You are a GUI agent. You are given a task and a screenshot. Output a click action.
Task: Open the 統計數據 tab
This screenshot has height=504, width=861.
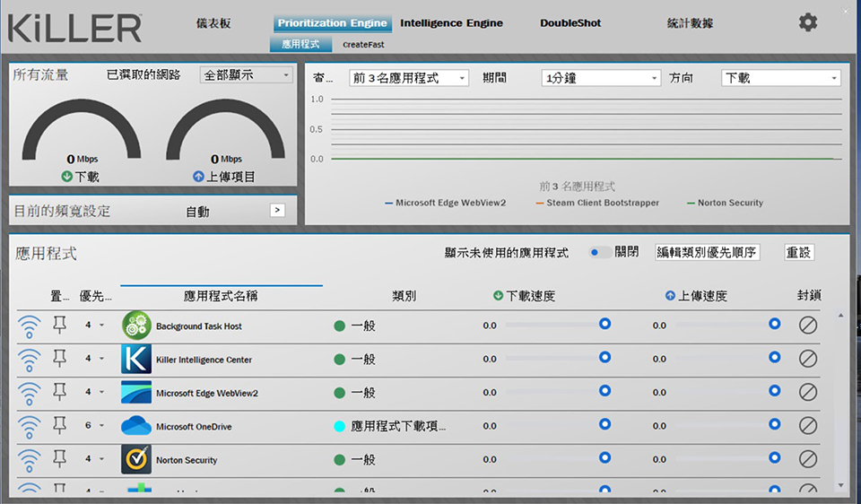690,23
